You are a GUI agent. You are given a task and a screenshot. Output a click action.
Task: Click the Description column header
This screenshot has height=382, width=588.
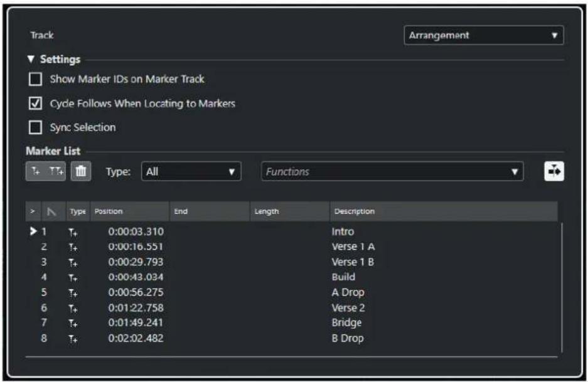[444, 211]
